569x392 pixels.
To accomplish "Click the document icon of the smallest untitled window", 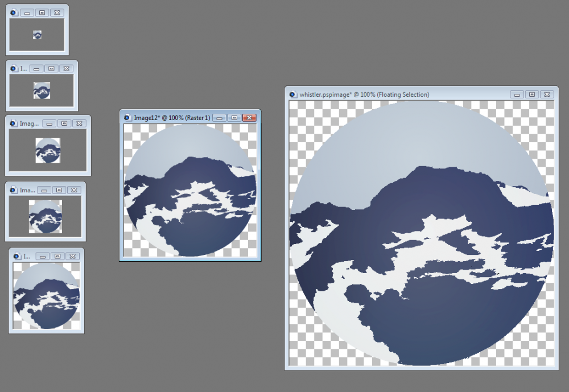I will 13,13.
